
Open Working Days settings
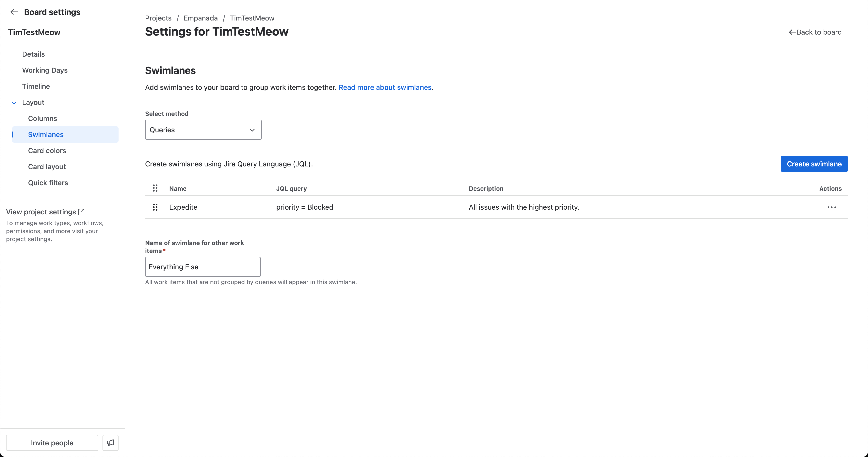coord(45,70)
